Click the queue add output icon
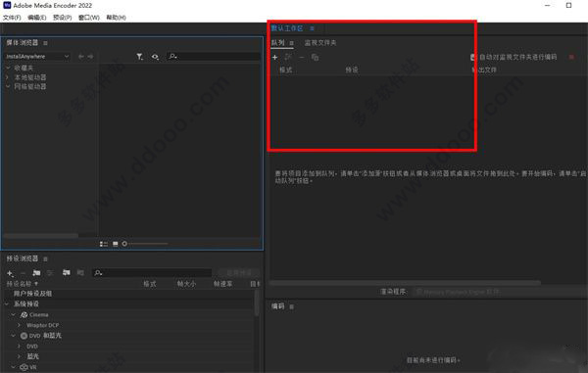 (288, 57)
